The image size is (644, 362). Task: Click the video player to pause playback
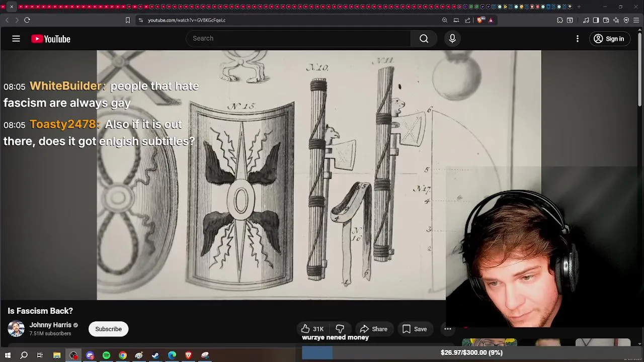[x=319, y=175]
